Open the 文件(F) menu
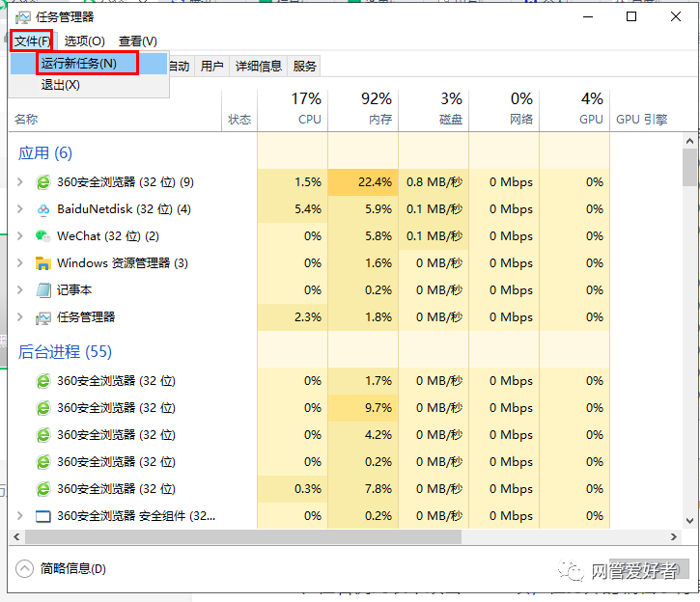This screenshot has height=602, width=700. click(32, 41)
